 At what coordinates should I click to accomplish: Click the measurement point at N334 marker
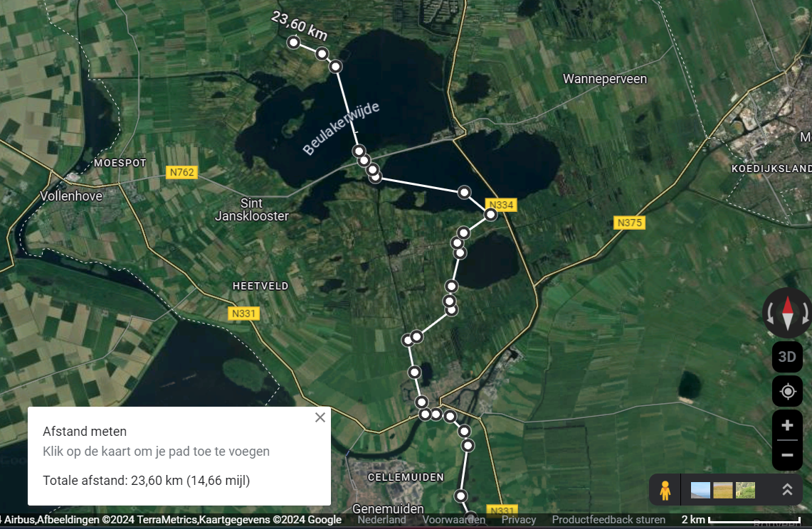pyautogui.click(x=490, y=214)
